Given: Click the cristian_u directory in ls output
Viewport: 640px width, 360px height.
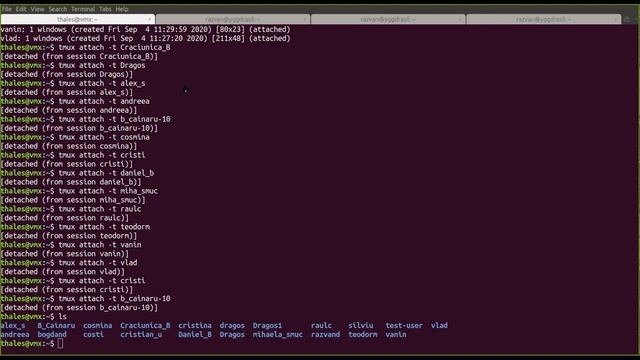Looking at the screenshot, I should click(141, 335).
